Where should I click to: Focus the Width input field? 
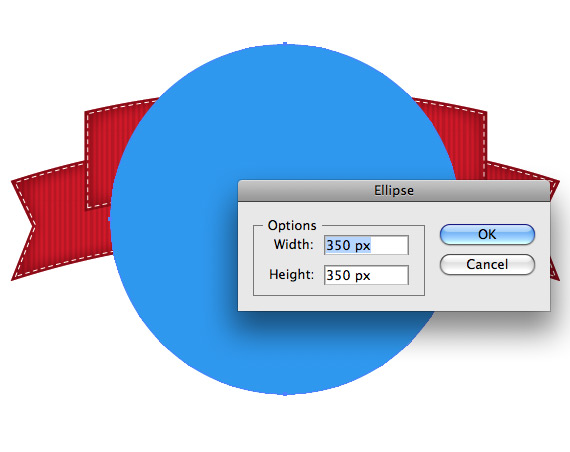point(366,245)
